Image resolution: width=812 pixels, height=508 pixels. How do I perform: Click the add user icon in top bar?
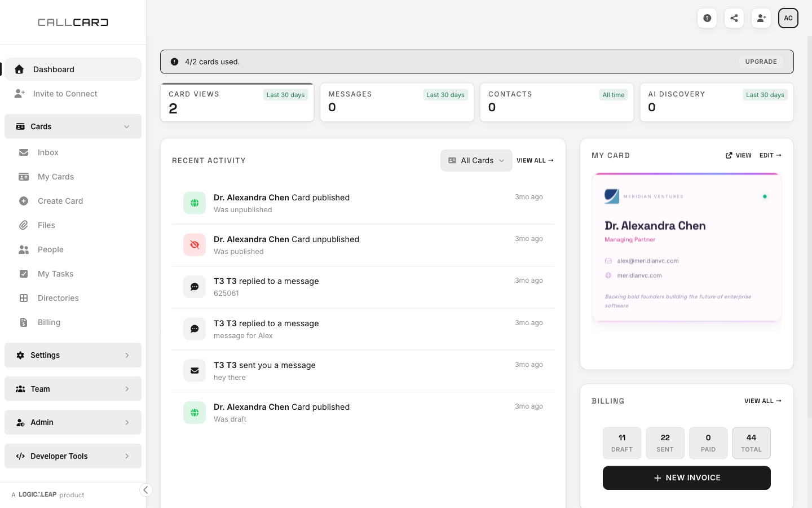pyautogui.click(x=761, y=18)
